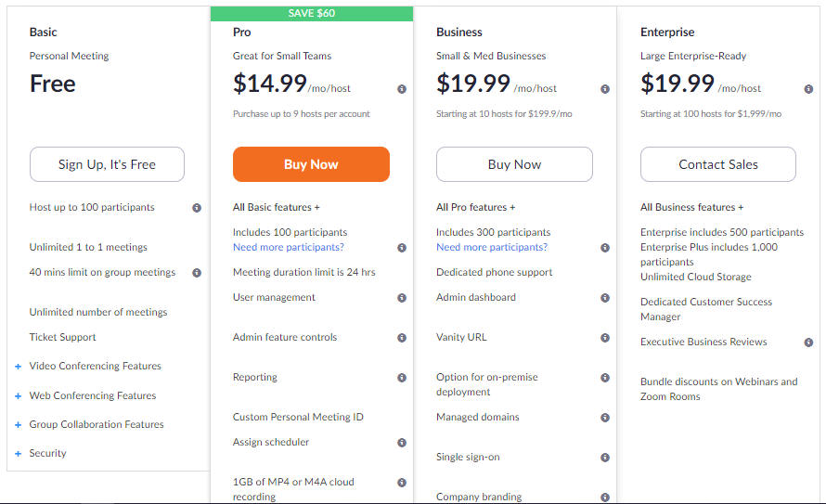Viewport: 826px width, 504px height.
Task: Click info icon beside Business $19.99 price
Action: (x=605, y=89)
